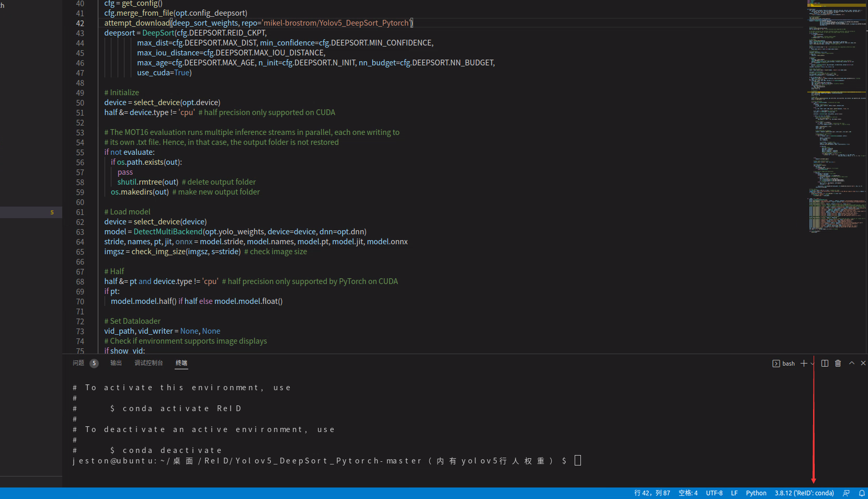Select the 终端 (Terminal) tab
The height and width of the screenshot is (499, 868).
[x=181, y=363]
